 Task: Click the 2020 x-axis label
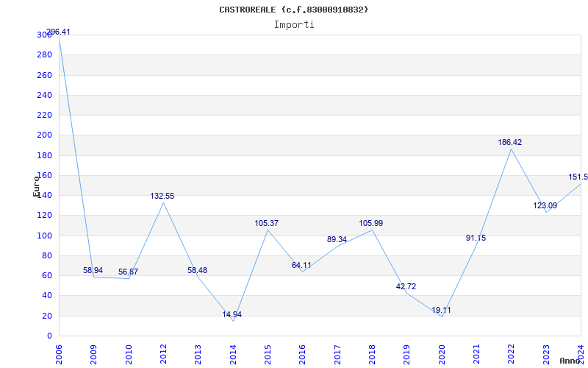[442, 355]
